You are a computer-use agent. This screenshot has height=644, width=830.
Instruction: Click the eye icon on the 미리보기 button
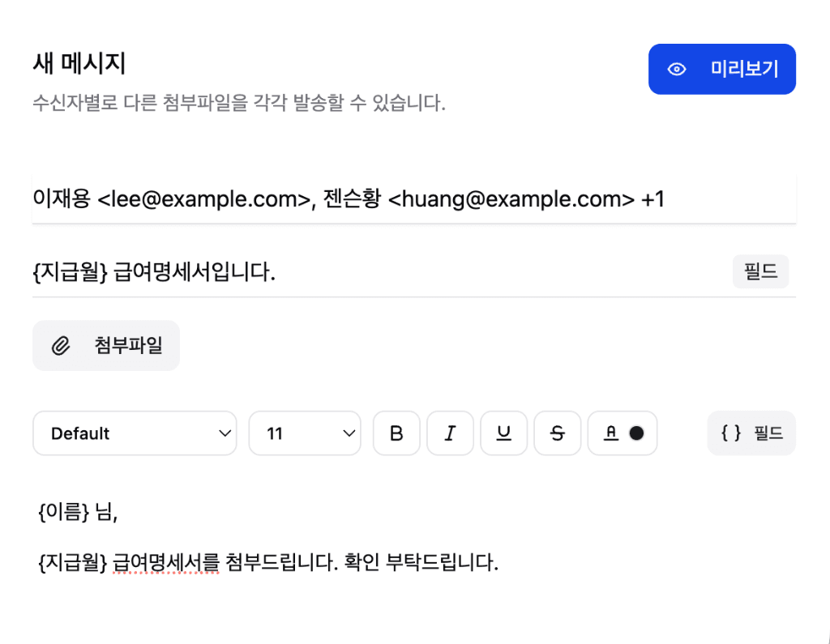tap(676, 70)
